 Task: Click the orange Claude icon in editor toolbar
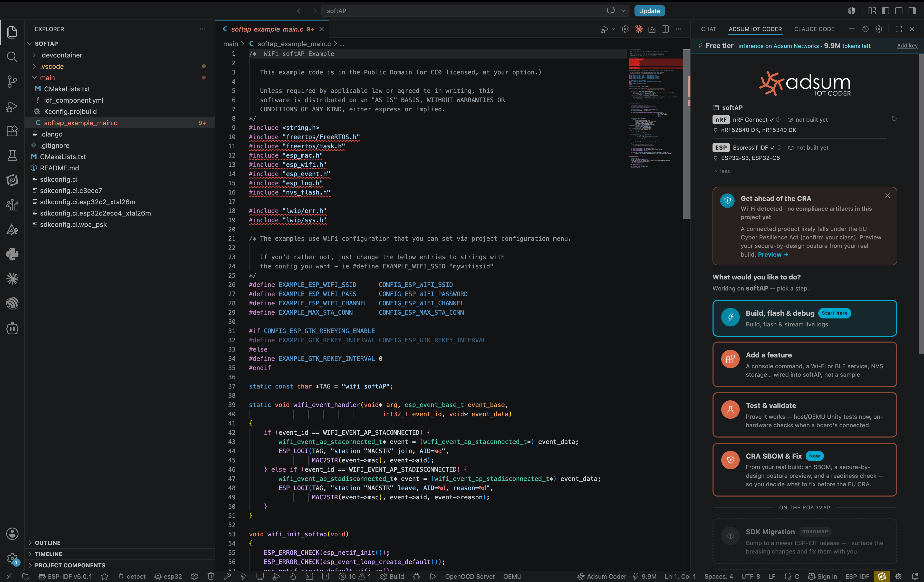point(639,29)
